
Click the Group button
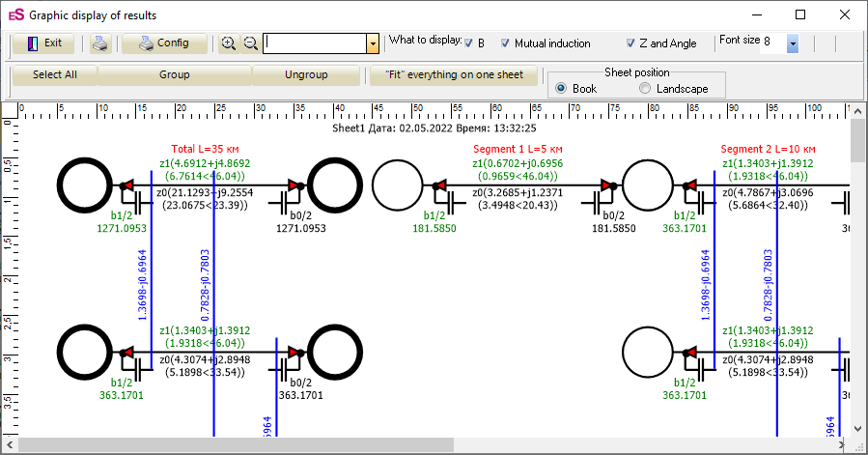click(x=174, y=74)
